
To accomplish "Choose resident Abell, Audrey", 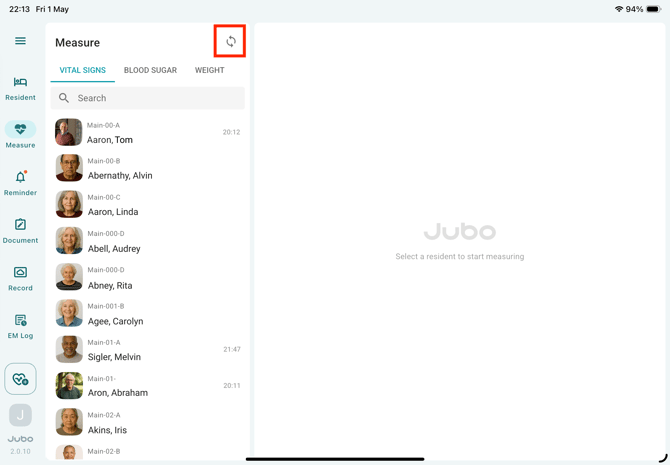I will point(148,241).
